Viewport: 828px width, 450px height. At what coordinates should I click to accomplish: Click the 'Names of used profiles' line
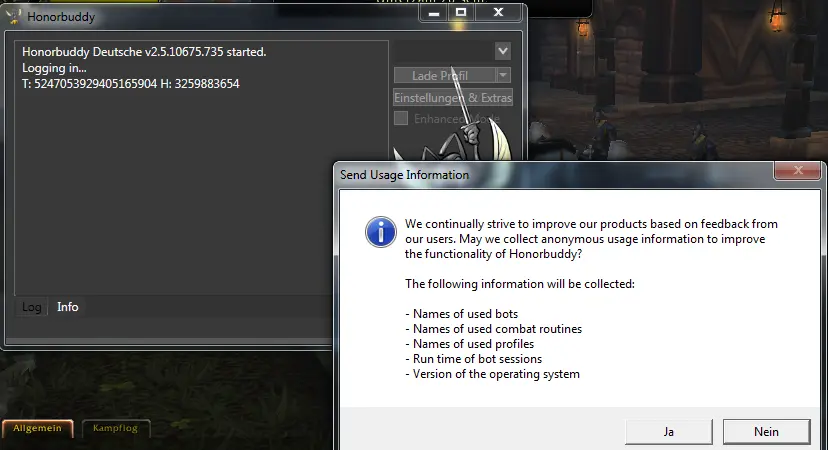point(469,344)
